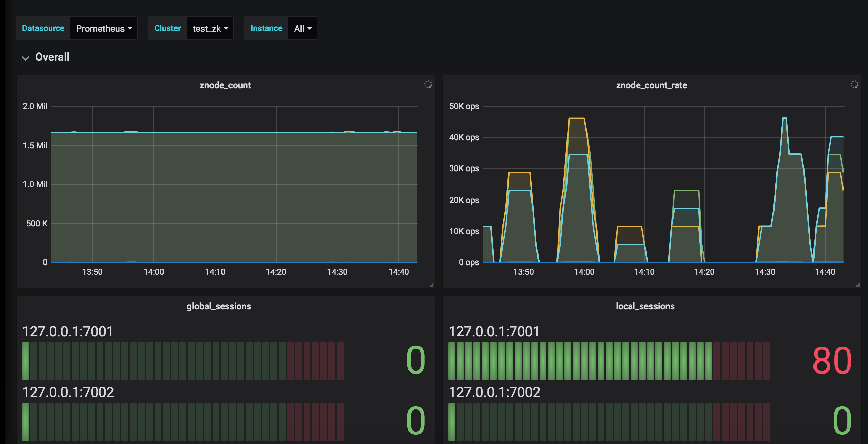The height and width of the screenshot is (444, 868).
Task: Open the global_sessions panel title menu
Action: [219, 306]
